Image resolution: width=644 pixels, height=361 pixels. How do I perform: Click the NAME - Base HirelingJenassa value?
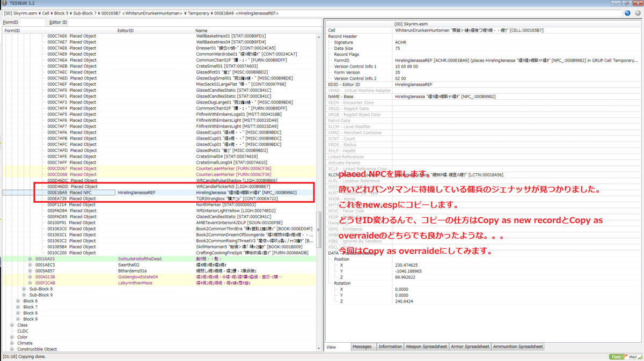pos(445,97)
